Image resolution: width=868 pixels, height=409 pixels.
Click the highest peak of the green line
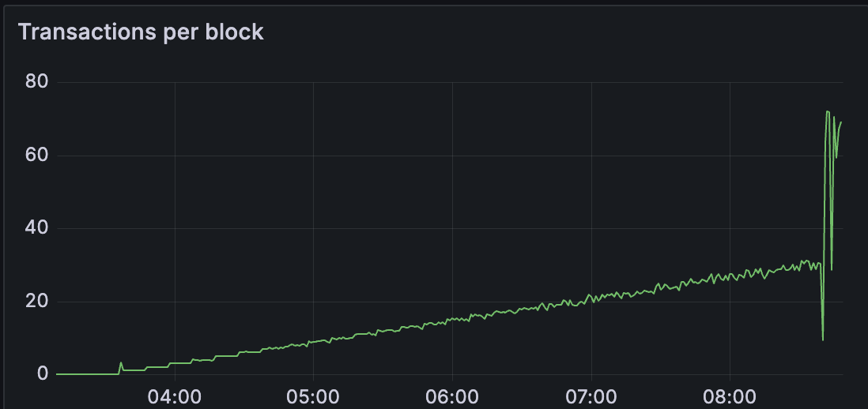[828, 111]
